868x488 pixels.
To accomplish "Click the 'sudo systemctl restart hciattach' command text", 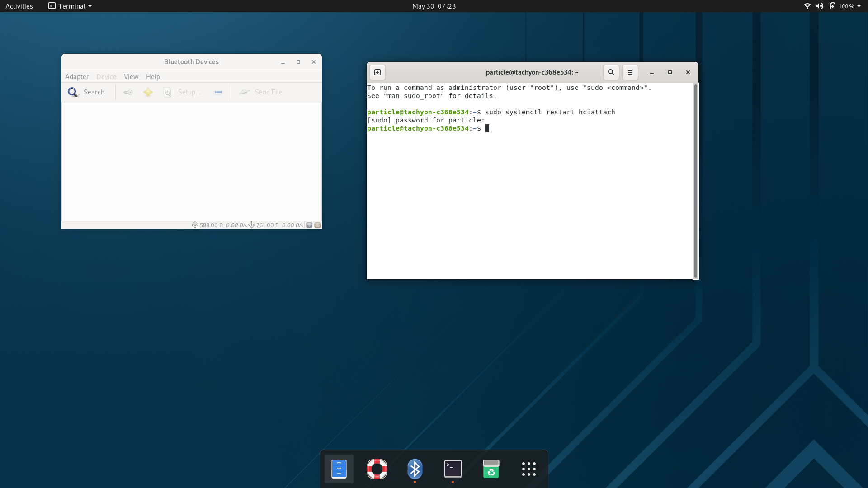I will [550, 112].
